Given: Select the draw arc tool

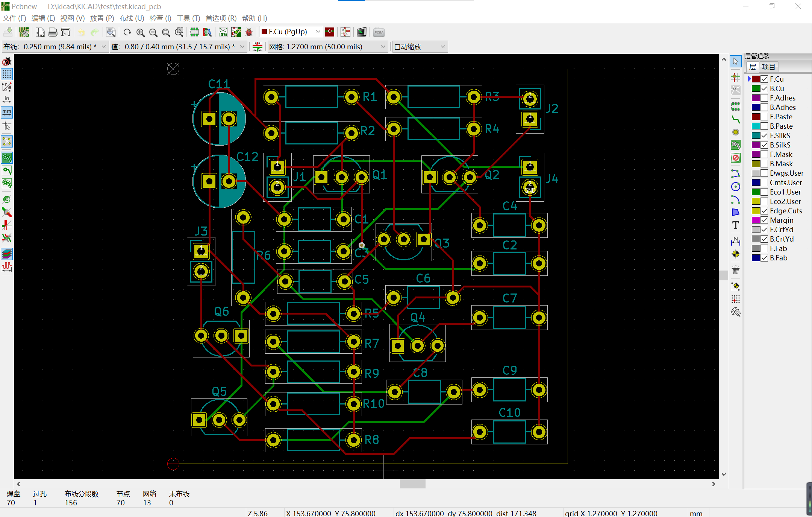Looking at the screenshot, I should [x=736, y=199].
